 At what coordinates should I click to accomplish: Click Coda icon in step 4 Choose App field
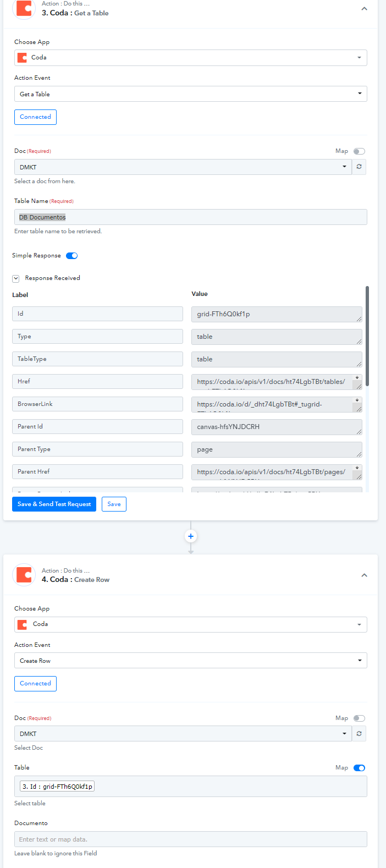coord(23,624)
